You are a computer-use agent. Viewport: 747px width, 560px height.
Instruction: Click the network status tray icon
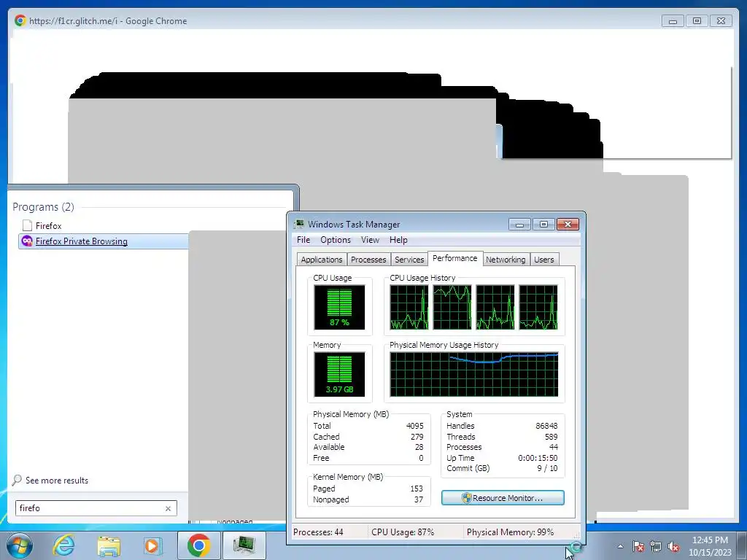tap(656, 546)
